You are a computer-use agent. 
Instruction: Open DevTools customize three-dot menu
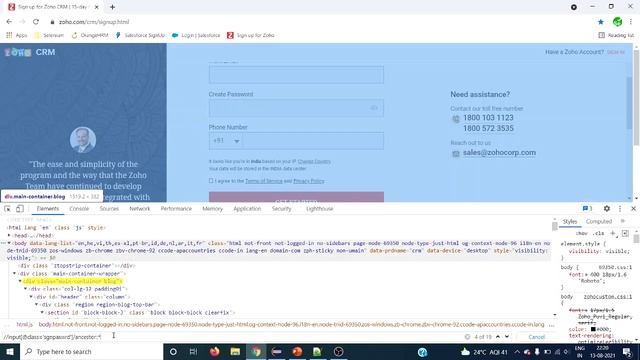(620, 209)
